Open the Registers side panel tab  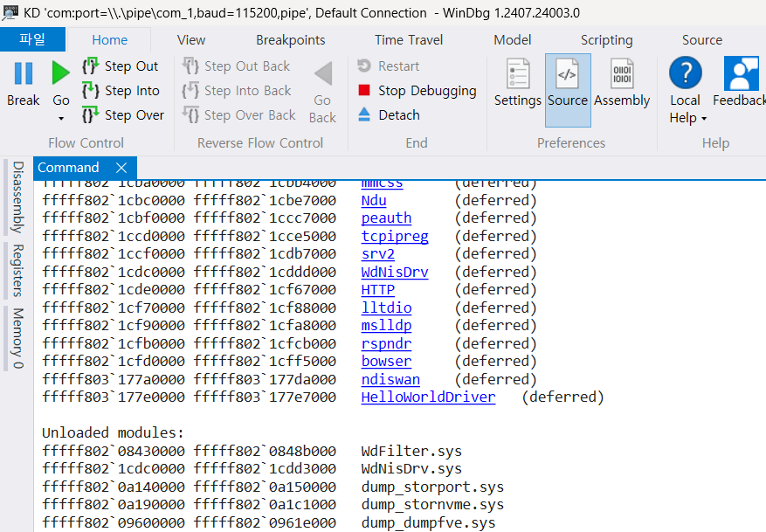coord(18,270)
